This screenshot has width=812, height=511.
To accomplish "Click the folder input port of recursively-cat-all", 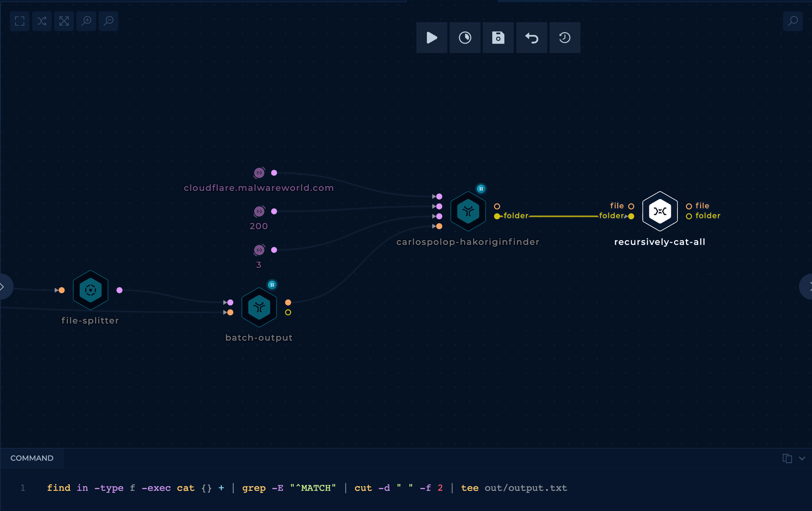I will pyautogui.click(x=631, y=216).
